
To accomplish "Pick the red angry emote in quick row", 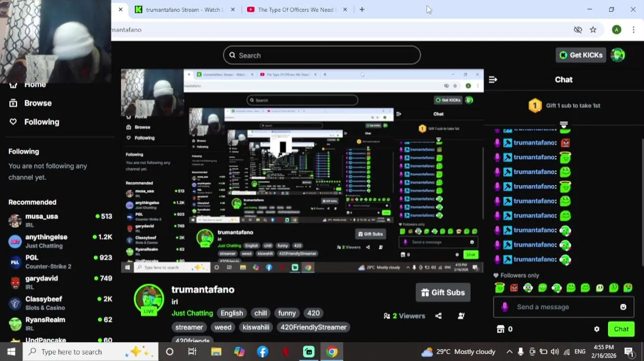I will pos(514,288).
